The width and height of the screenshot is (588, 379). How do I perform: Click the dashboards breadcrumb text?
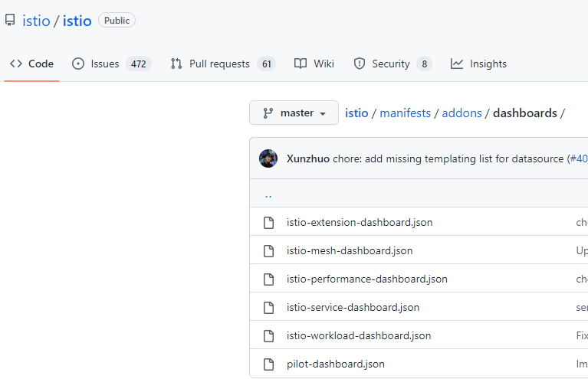pyautogui.click(x=524, y=113)
